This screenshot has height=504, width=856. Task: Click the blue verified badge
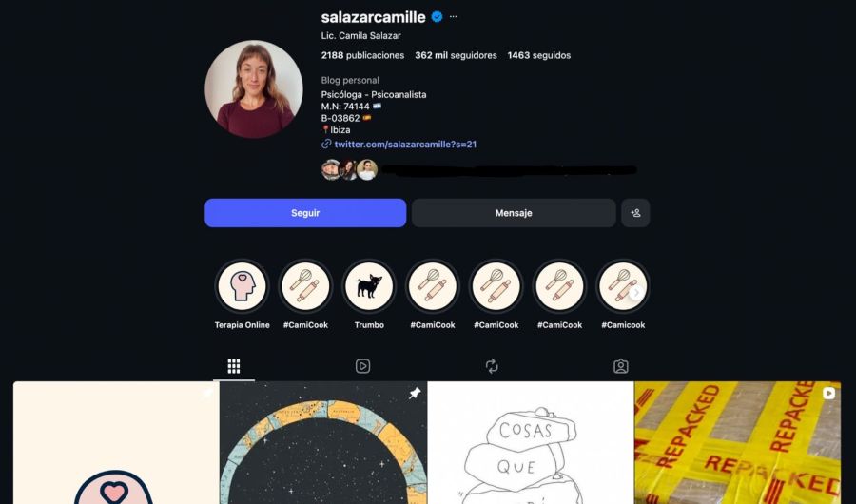click(x=437, y=17)
